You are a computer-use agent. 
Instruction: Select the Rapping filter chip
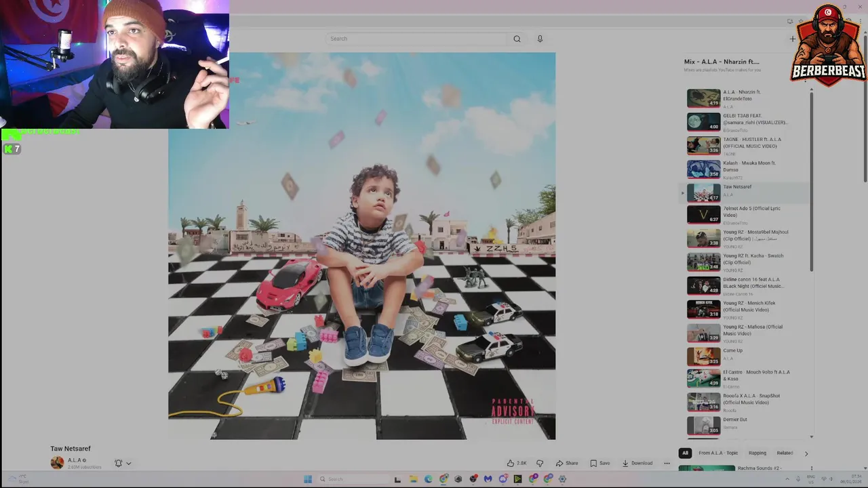(x=757, y=453)
